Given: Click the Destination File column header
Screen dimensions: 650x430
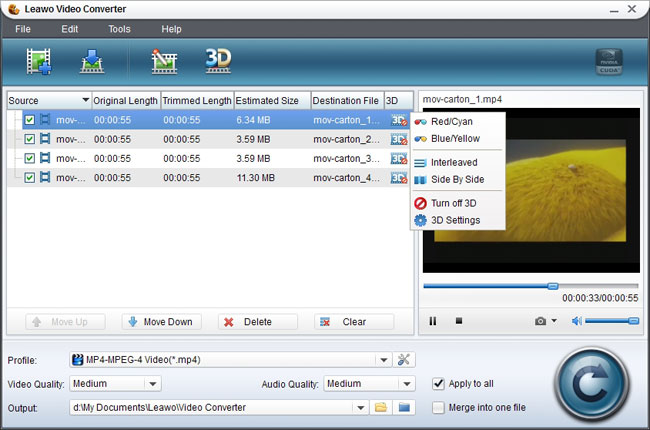Looking at the screenshot, I should 347,100.
